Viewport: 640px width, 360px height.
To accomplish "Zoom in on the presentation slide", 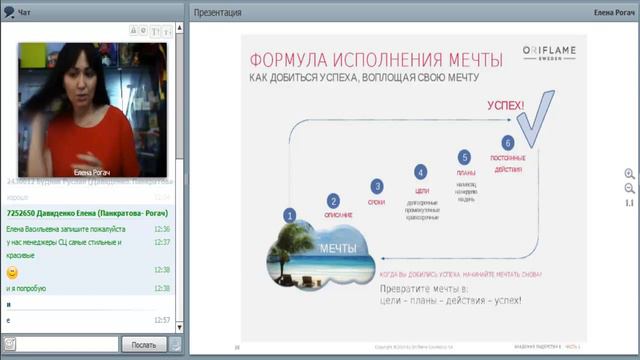I will tap(629, 174).
